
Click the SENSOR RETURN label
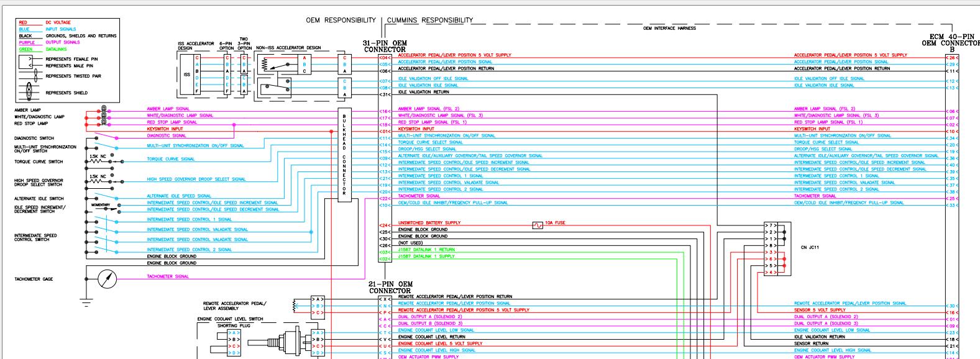pos(811,343)
